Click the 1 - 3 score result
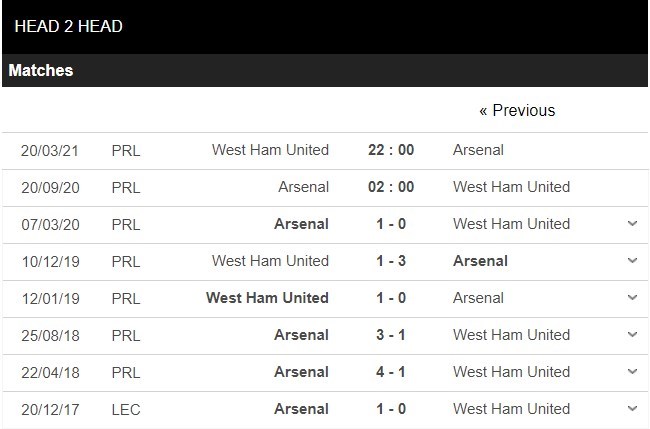The height and width of the screenshot is (429, 650). (x=390, y=261)
